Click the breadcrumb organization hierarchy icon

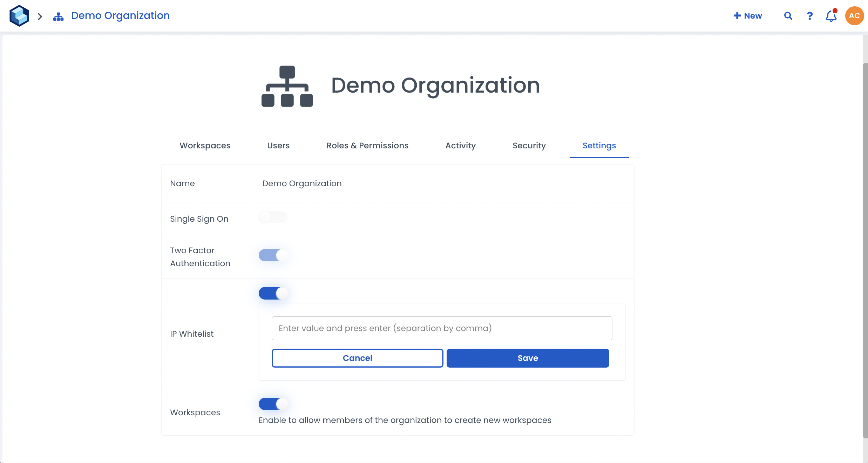58,16
